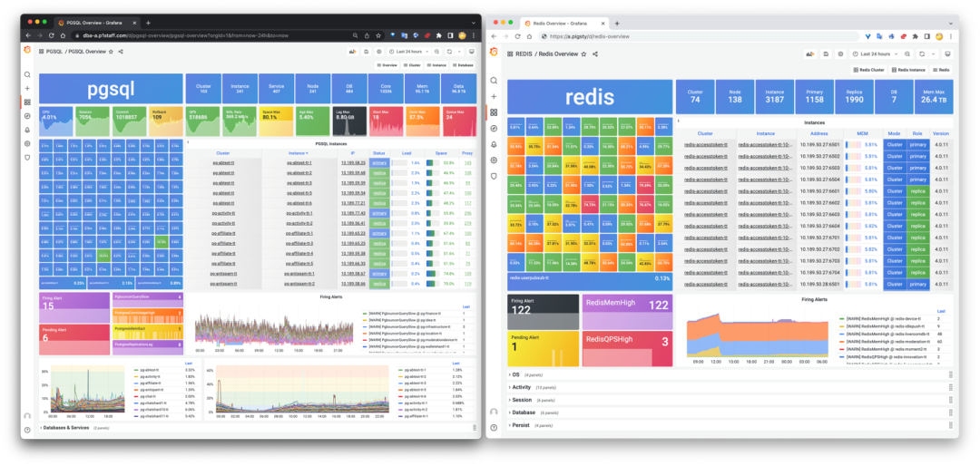Save the PGSQL Overview dashboard

tap(367, 51)
